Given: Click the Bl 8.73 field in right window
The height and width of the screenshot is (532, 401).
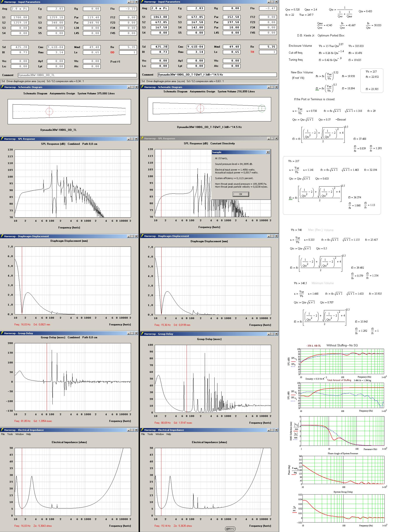Looking at the screenshot, I should point(159,52).
